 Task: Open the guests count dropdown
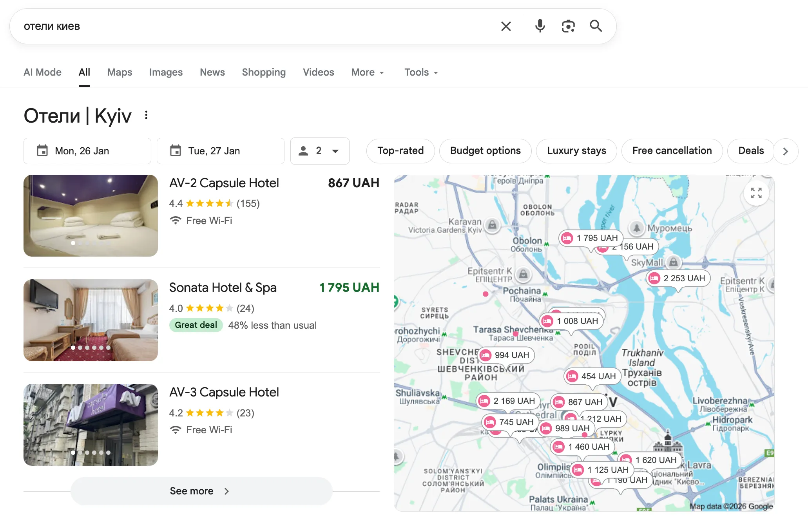coord(319,151)
